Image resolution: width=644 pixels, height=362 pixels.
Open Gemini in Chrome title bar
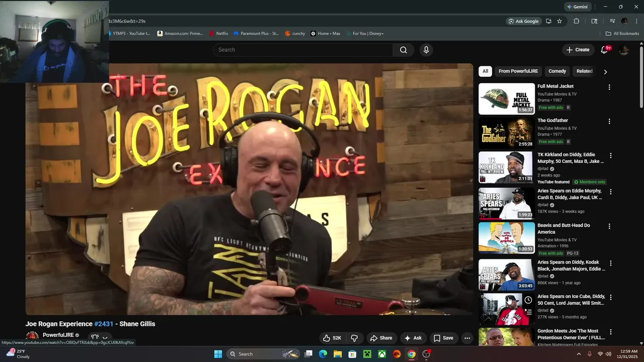click(x=577, y=7)
